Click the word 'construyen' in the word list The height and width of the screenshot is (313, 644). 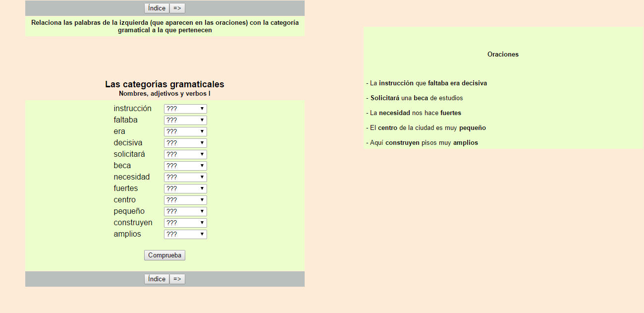pyautogui.click(x=133, y=223)
